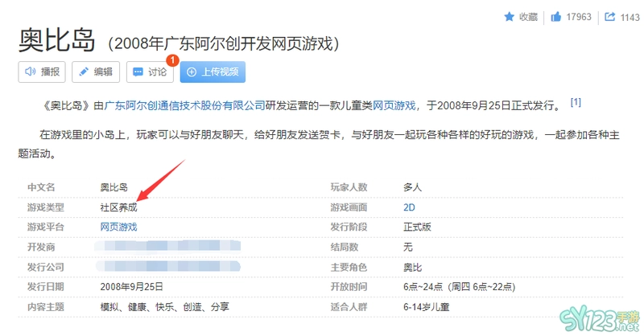The image size is (644, 336).
Task: Open the 2D link in 游戏画面 row
Action: (x=409, y=207)
